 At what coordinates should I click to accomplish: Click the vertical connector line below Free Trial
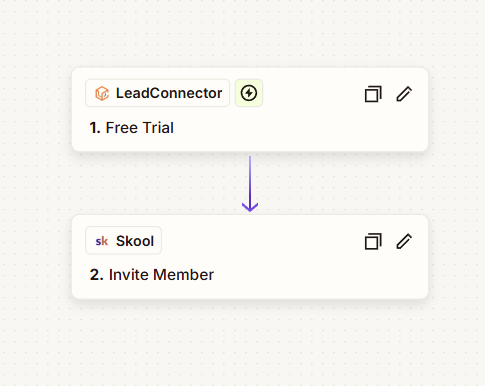coord(250,178)
